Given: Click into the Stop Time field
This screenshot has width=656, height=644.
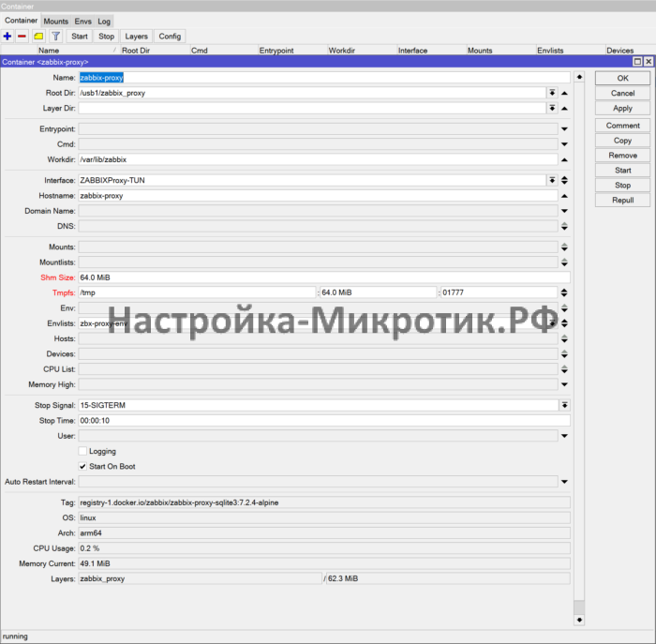Looking at the screenshot, I should pyautogui.click(x=324, y=421).
